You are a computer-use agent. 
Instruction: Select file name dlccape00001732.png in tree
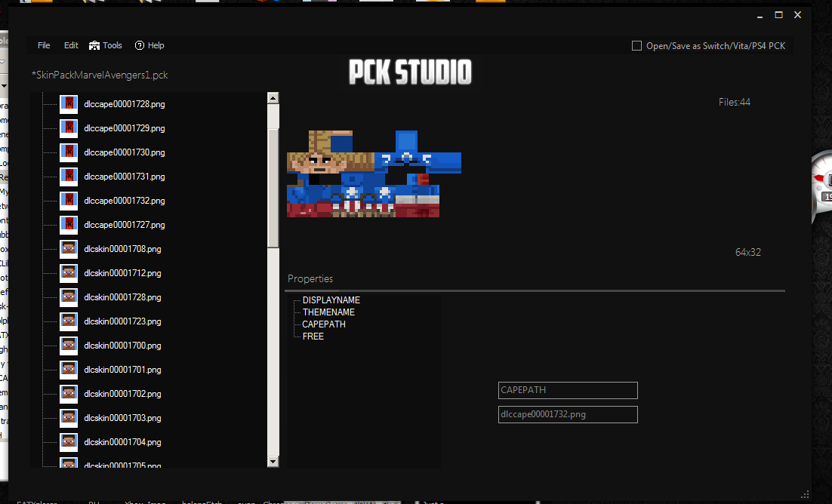(x=124, y=201)
